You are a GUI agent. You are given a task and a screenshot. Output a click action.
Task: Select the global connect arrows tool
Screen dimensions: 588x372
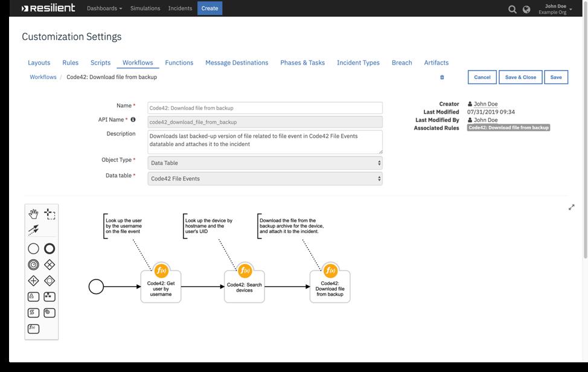click(33, 230)
